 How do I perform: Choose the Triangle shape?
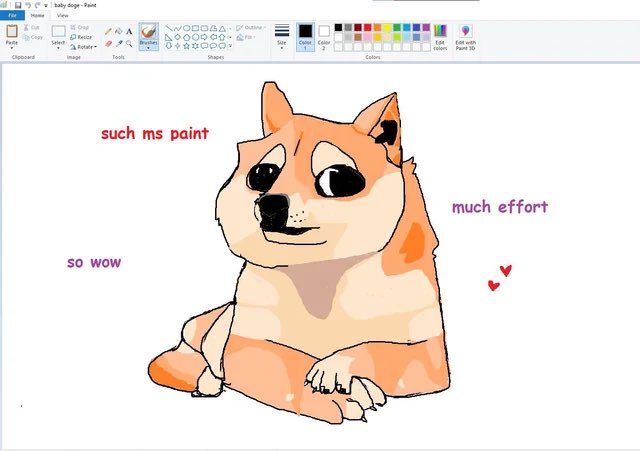click(222, 28)
